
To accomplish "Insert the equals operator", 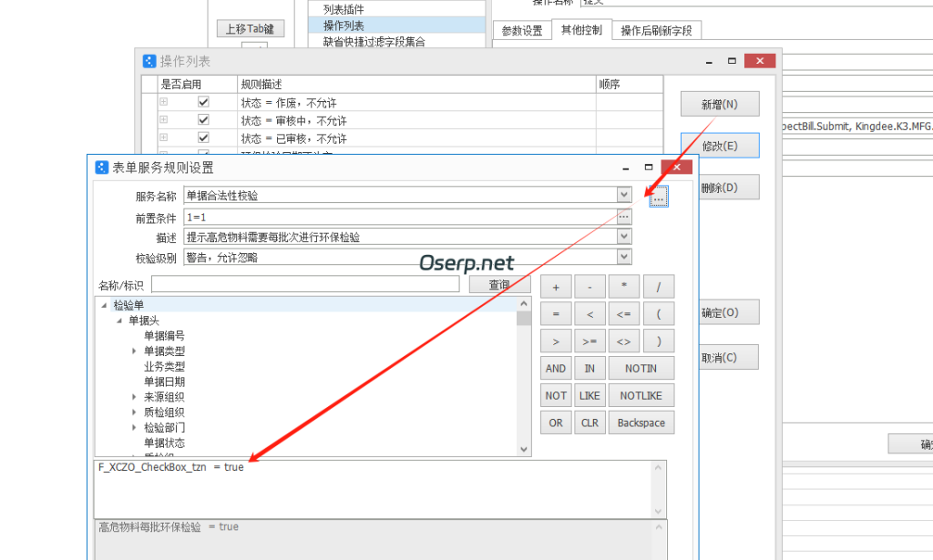I will click(x=555, y=313).
